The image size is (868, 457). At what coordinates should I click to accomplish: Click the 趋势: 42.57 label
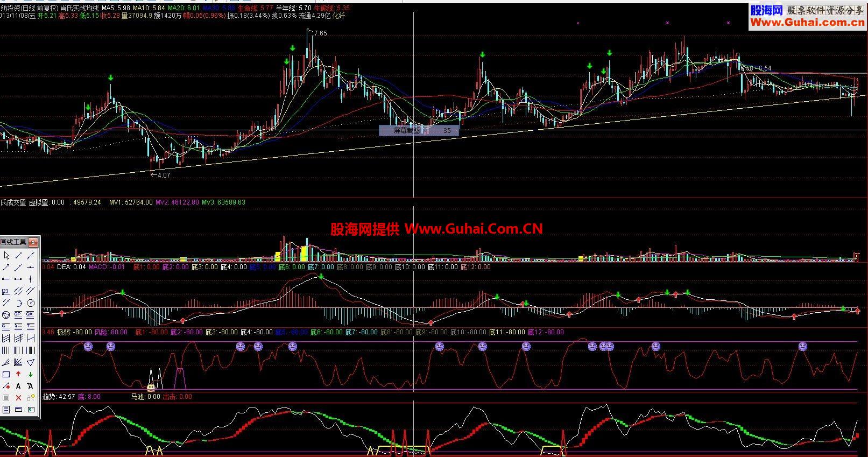click(59, 397)
